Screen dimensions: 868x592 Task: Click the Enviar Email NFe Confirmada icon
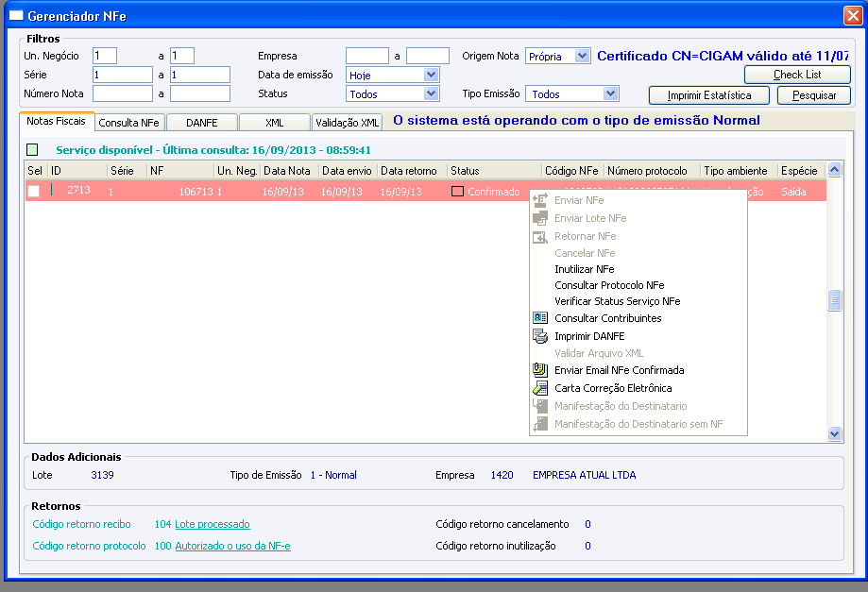(x=539, y=370)
